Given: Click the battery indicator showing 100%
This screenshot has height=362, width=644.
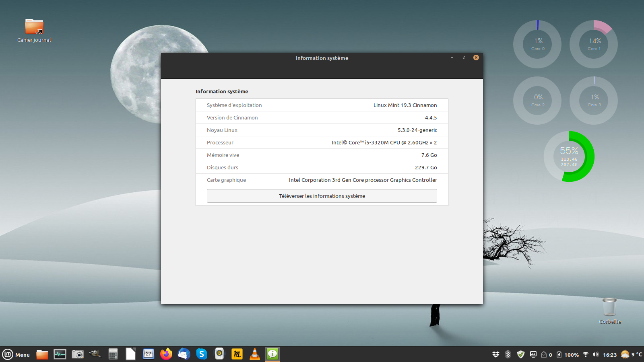Looking at the screenshot, I should [x=568, y=355].
